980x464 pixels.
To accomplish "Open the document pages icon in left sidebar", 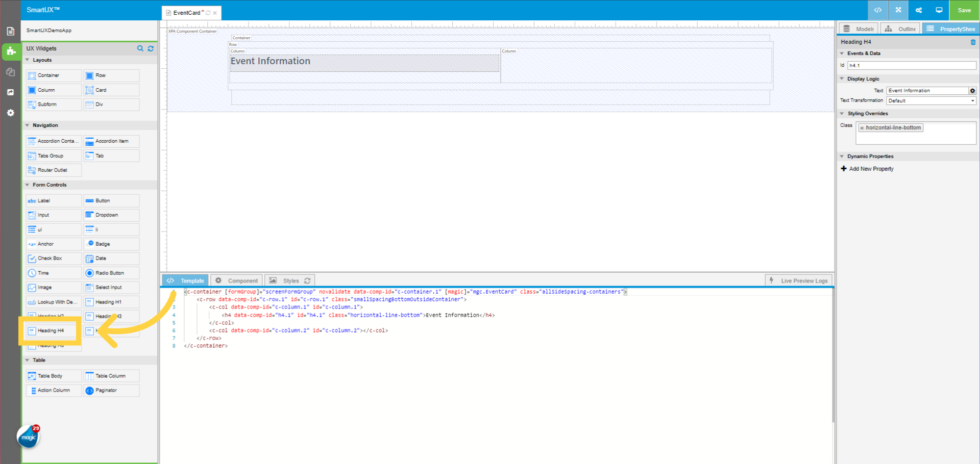I will point(10,31).
